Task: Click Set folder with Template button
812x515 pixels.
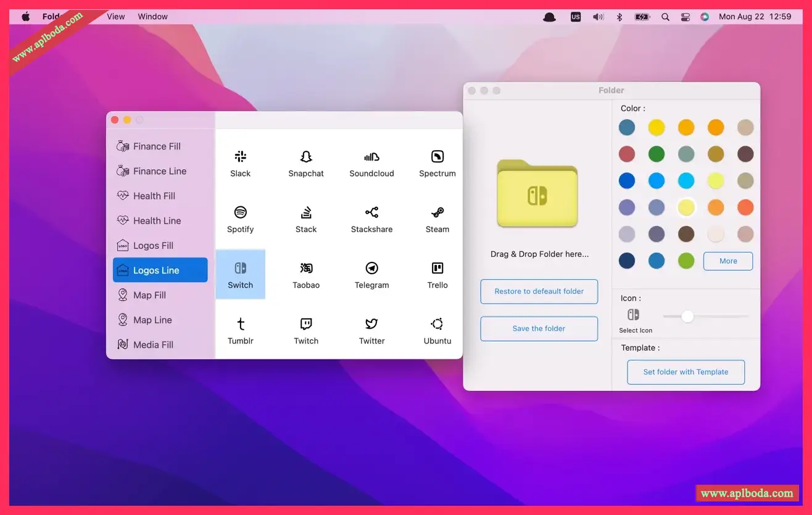Action: coord(686,372)
